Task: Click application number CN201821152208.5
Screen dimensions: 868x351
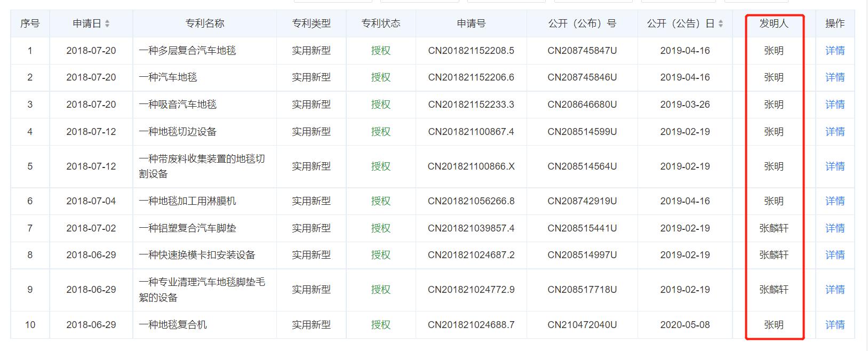Action: 471,51
